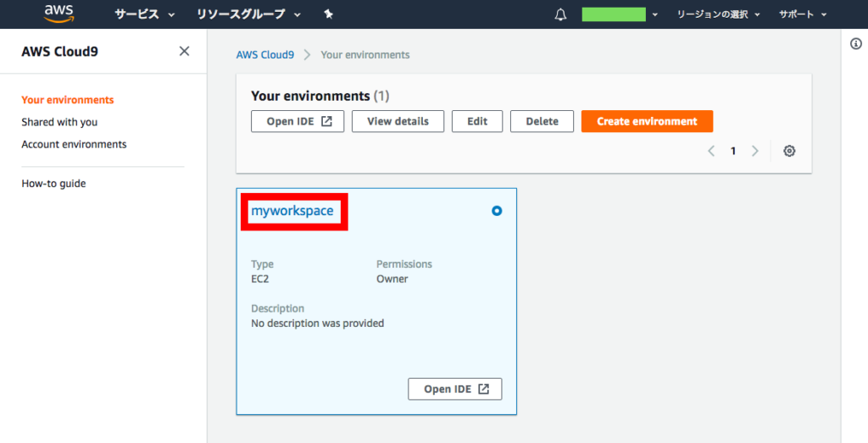Open the notifications bell
The image size is (868, 443).
pos(561,15)
